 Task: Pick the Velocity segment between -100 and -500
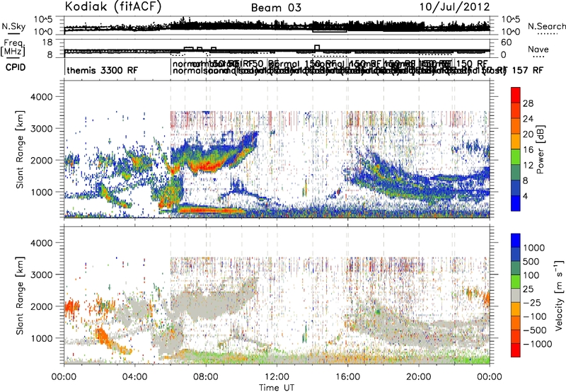[x=516, y=323]
